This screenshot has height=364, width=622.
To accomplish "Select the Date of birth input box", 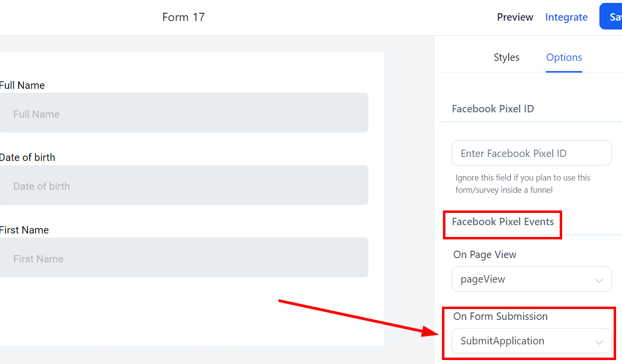I will coord(183,185).
